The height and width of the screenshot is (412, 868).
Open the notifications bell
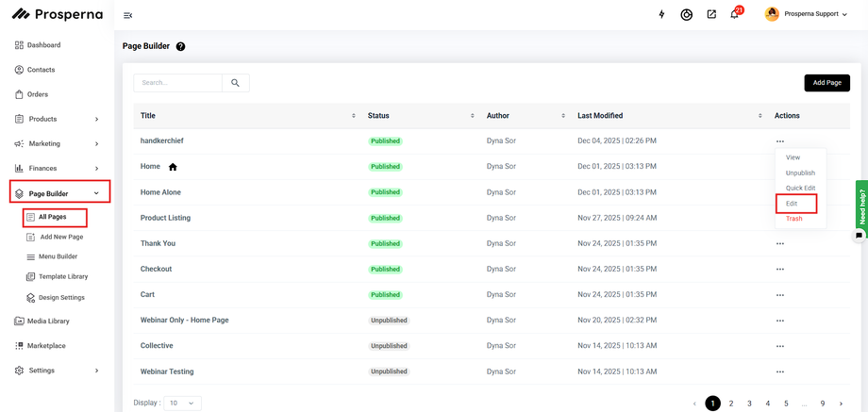click(734, 15)
